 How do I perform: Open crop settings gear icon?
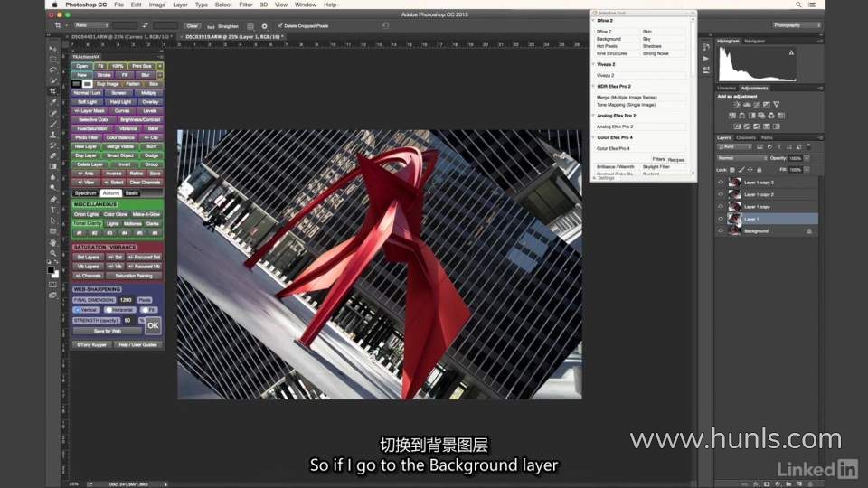point(264,26)
